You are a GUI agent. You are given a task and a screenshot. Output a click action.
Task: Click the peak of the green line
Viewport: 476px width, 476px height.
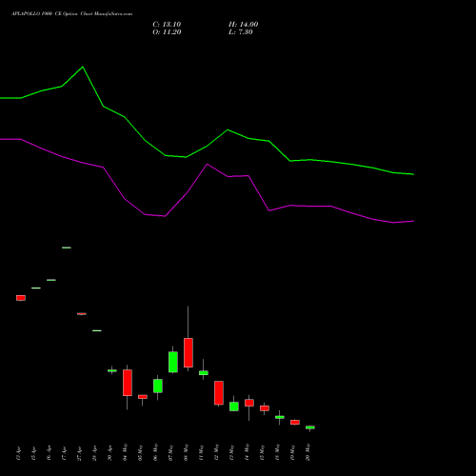[x=83, y=67]
